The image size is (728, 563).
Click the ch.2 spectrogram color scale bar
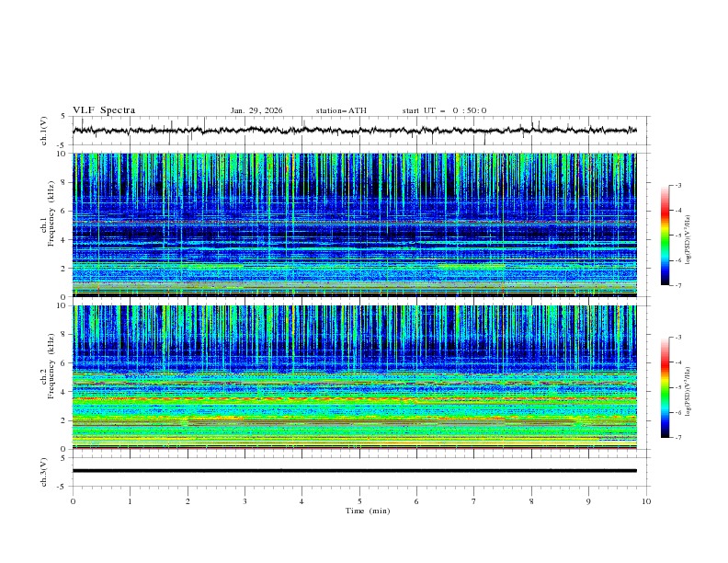click(665, 387)
